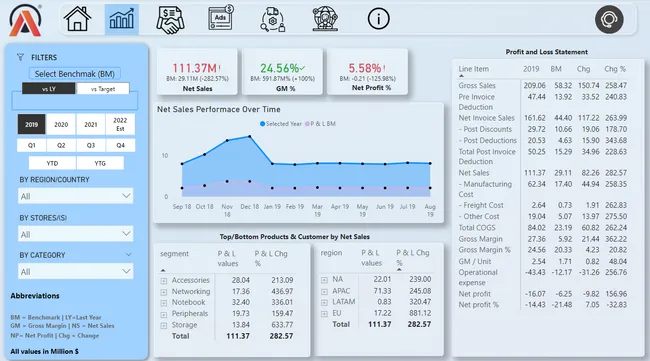650x361 pixels.
Task: Expand the Peripherals segment row
Action: pyautogui.click(x=164, y=314)
